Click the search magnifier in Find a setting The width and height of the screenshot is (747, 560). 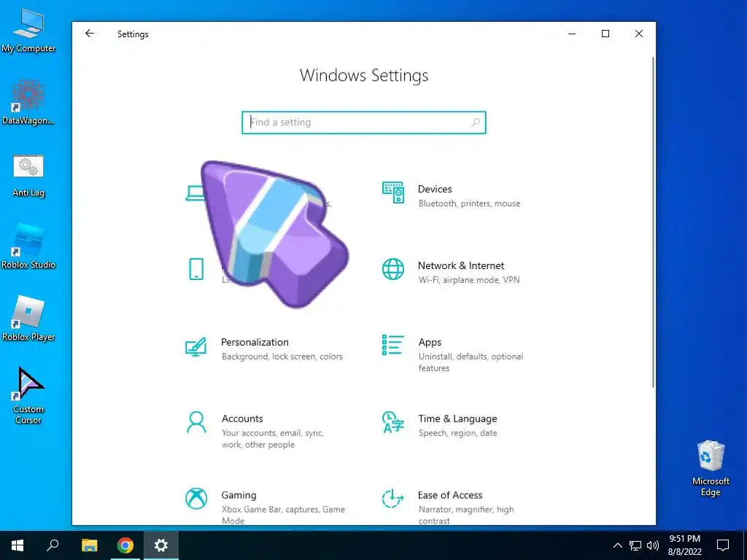476,122
